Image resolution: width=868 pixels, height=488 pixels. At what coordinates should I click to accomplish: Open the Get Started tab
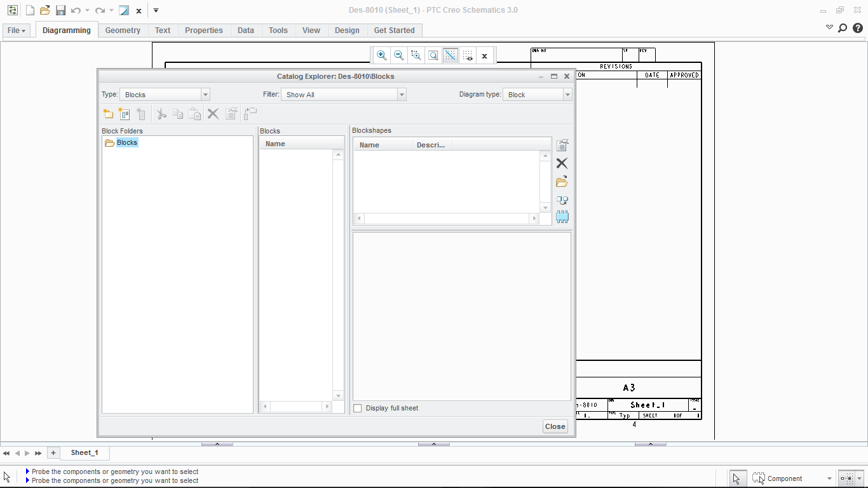(x=394, y=30)
